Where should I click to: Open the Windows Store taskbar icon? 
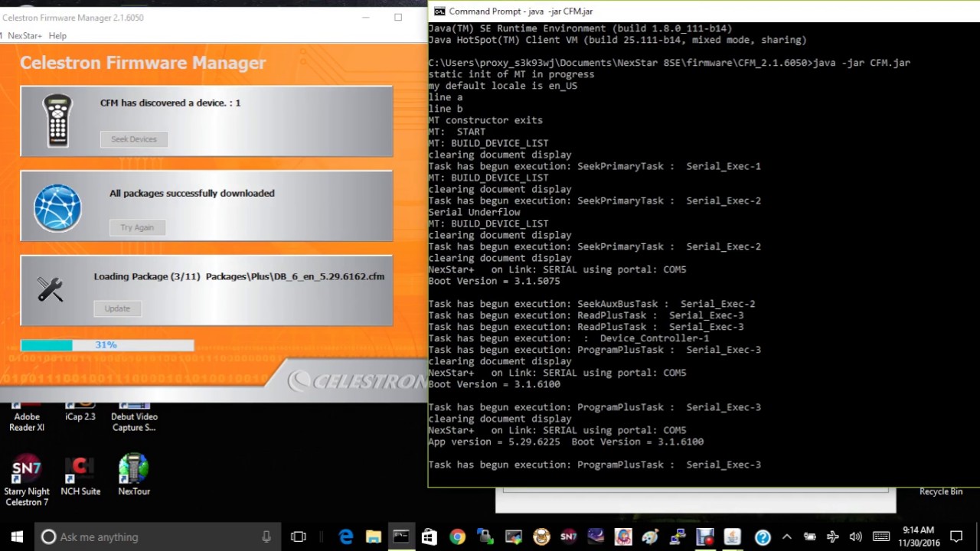coord(429,536)
